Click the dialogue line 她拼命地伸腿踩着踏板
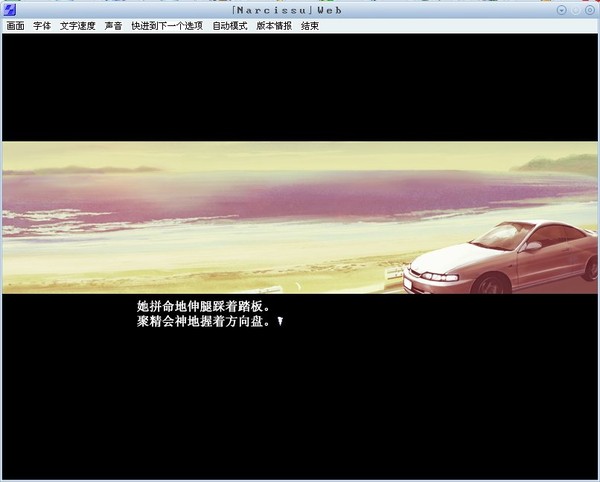Viewport: 600px width, 482px height. (204, 306)
